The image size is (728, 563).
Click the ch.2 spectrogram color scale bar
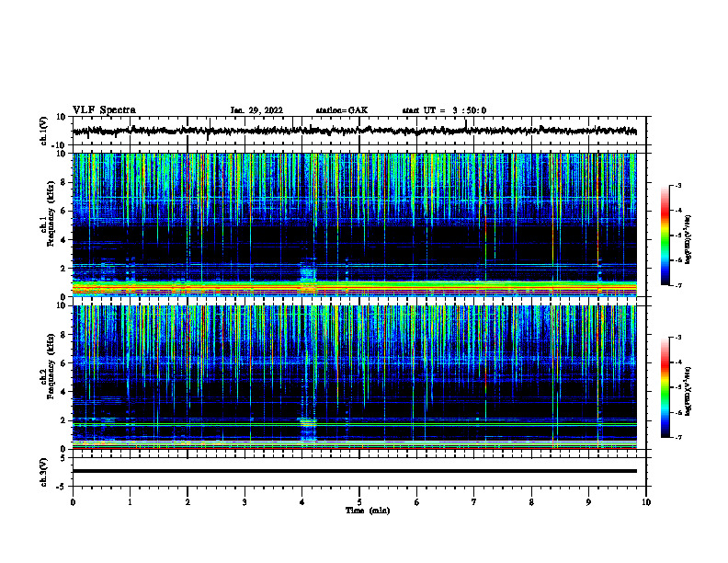[x=665, y=387]
